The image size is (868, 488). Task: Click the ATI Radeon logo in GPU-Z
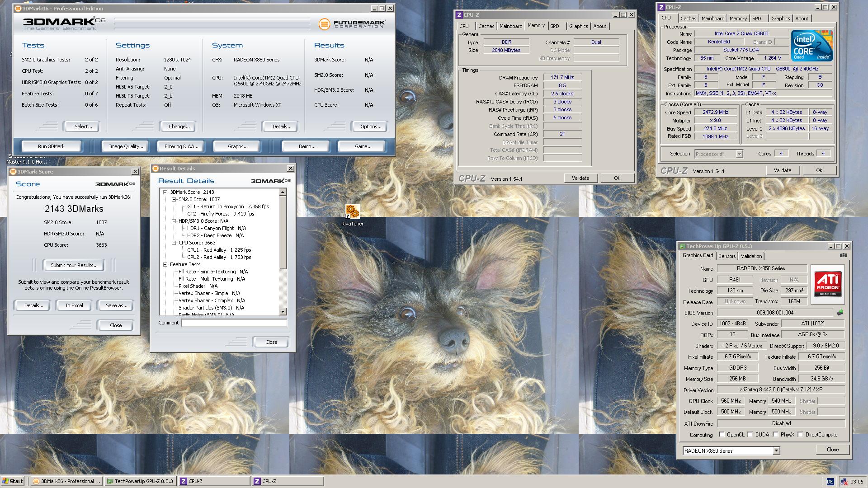click(828, 284)
